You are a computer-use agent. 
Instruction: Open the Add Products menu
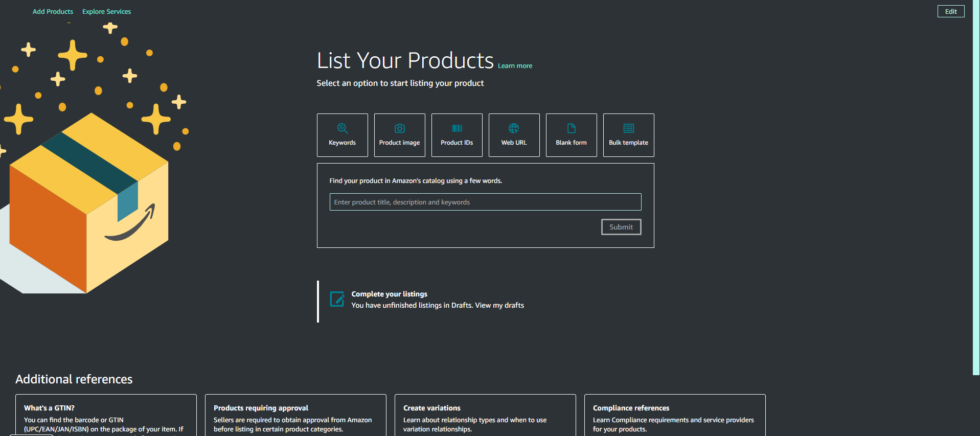pyautogui.click(x=53, y=11)
